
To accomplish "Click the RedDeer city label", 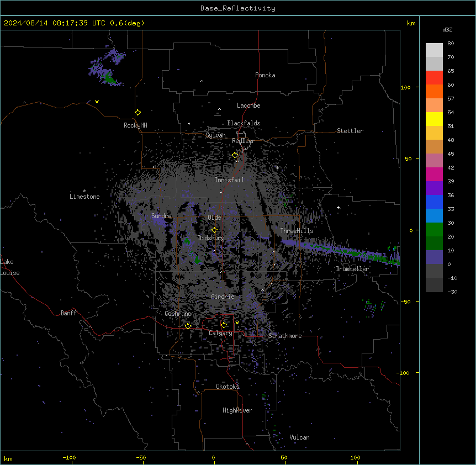I will pos(243,141).
